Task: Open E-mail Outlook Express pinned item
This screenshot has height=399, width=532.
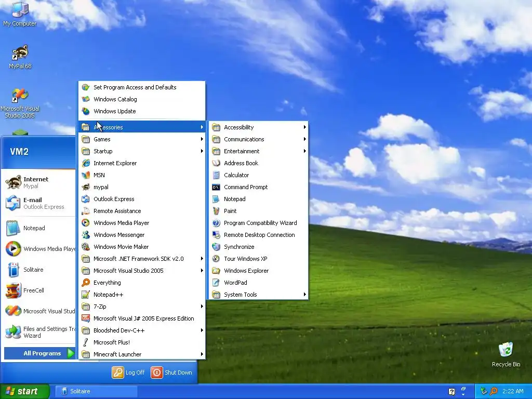Action: pyautogui.click(x=38, y=203)
